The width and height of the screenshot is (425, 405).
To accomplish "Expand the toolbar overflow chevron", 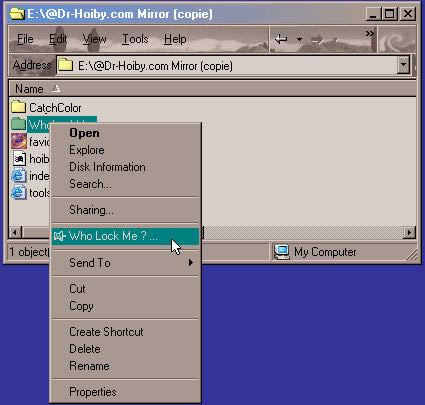I will click(370, 34).
